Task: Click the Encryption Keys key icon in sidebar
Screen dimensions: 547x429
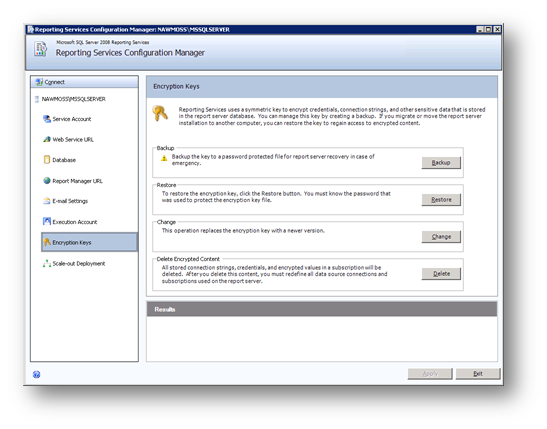Action: [47, 242]
